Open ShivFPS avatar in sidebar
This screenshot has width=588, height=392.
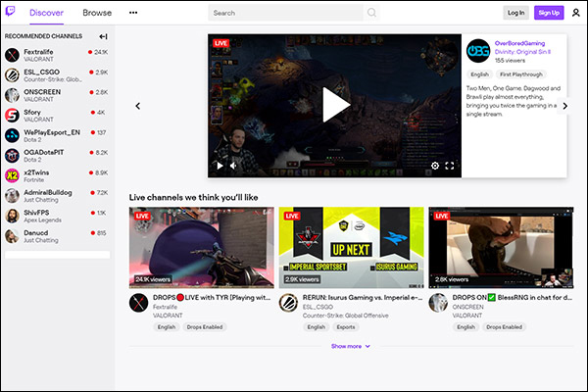(x=12, y=216)
